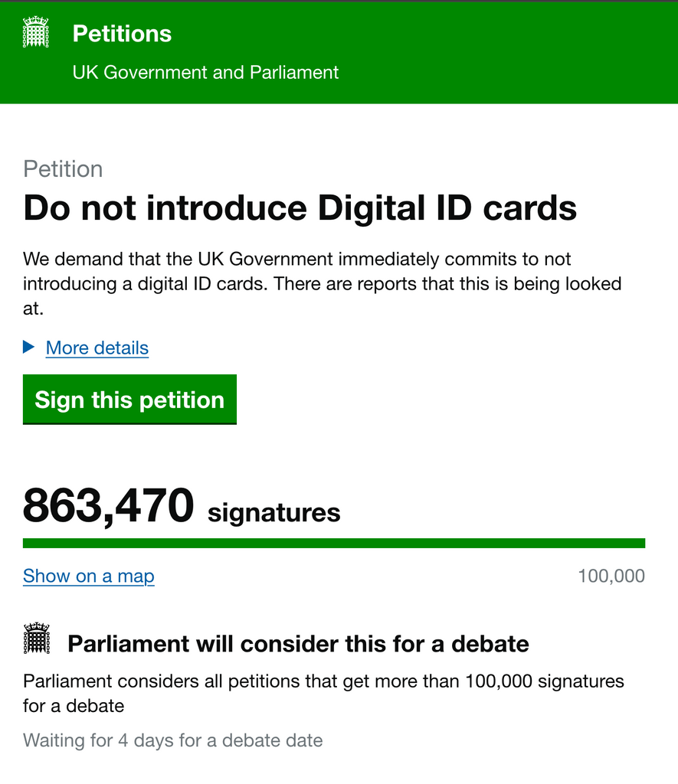The image size is (678, 784).
Task: Click the Waiting for 4 days status text
Action: (173, 740)
